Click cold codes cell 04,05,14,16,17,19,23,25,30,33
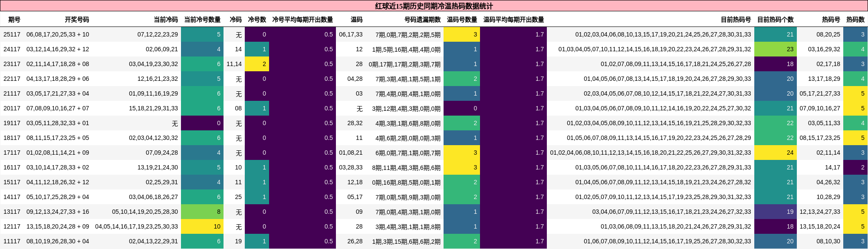 (x=136, y=226)
